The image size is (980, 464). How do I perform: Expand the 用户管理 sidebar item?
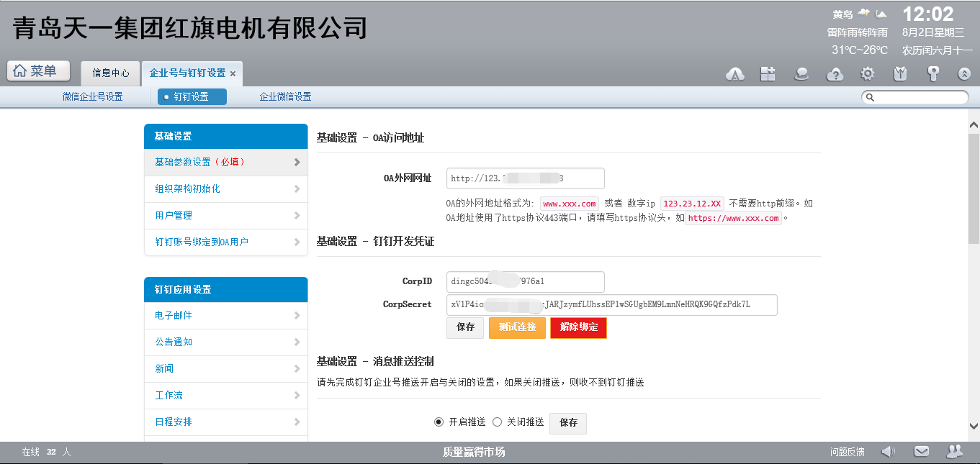coord(225,215)
